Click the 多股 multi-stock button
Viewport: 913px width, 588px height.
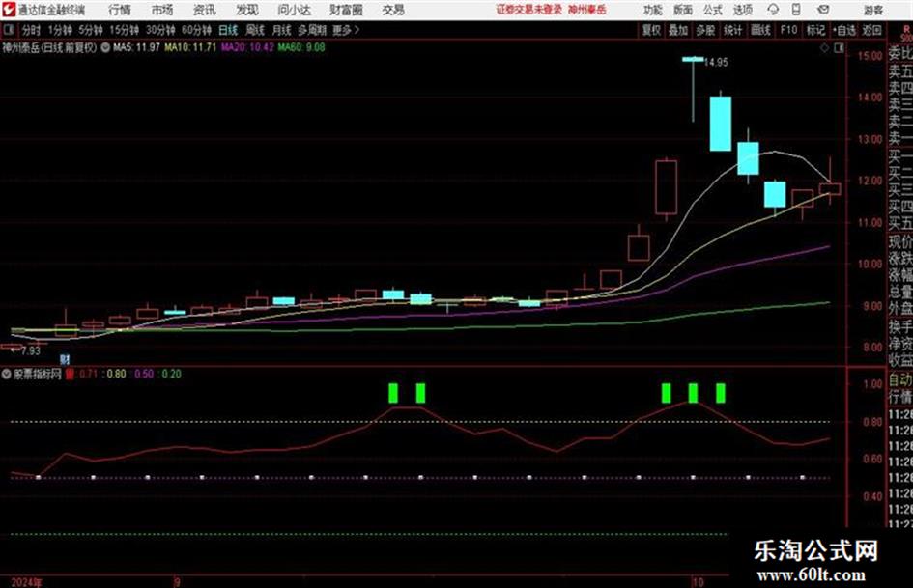point(705,30)
